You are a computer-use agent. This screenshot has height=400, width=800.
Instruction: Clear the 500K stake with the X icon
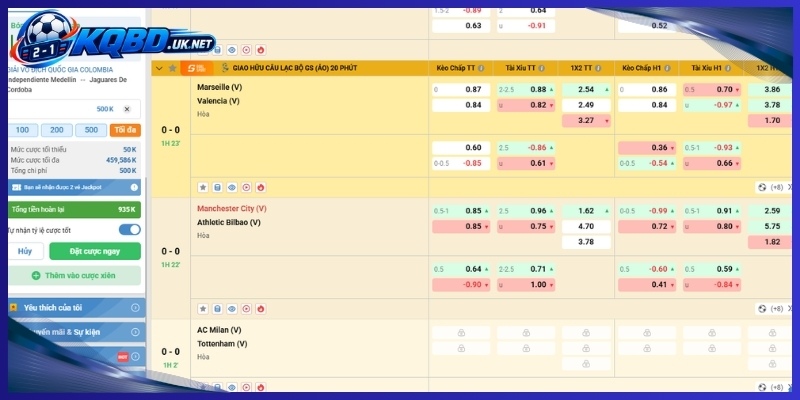pyautogui.click(x=127, y=109)
